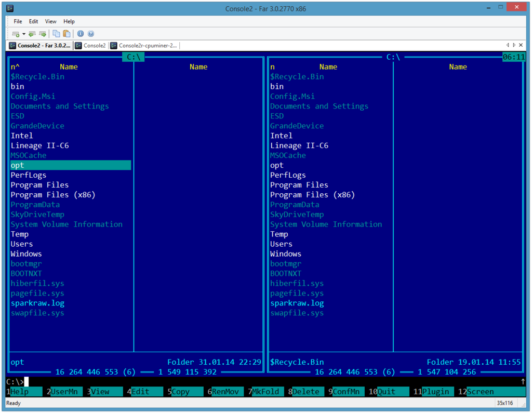Click the C:\> command line input

(263, 382)
